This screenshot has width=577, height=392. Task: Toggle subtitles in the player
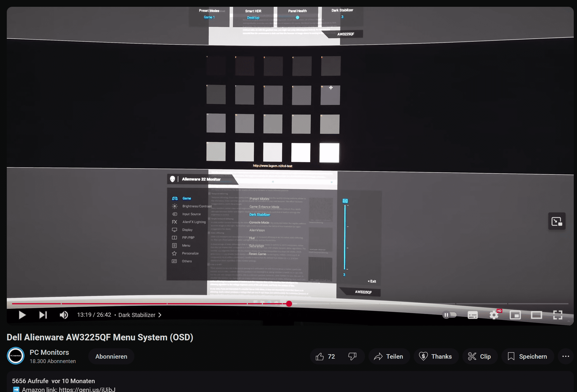pyautogui.click(x=472, y=315)
